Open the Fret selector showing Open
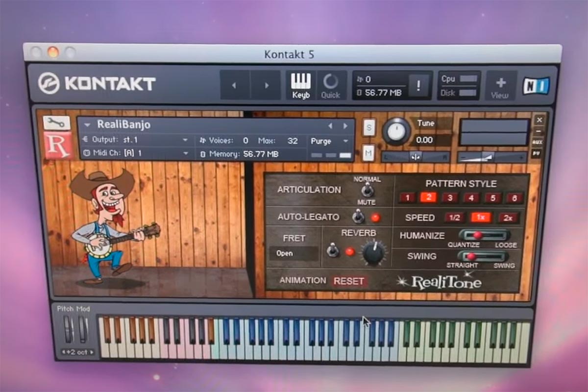 [294, 253]
